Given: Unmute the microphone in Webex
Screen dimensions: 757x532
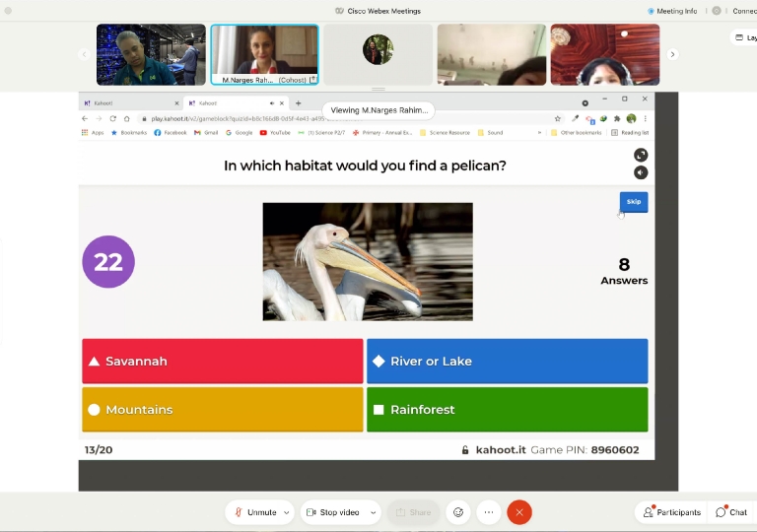Looking at the screenshot, I should 255,512.
